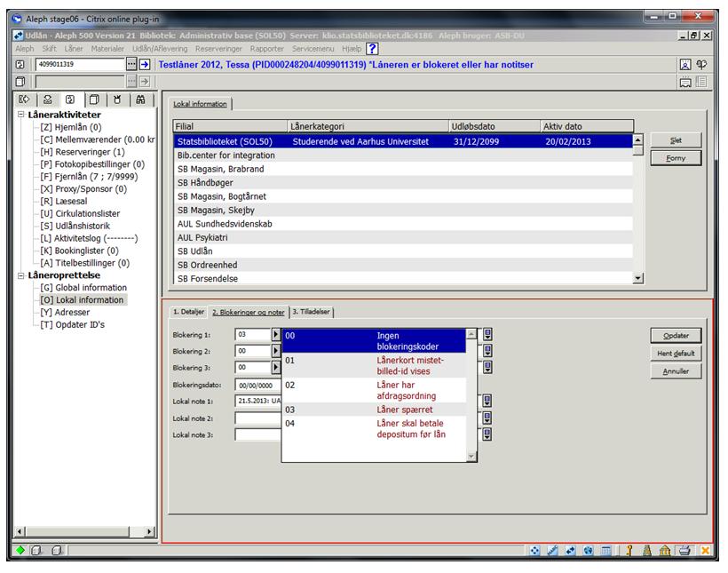The image size is (728, 573).
Task: Click the blue help question mark icon
Action: [x=373, y=48]
